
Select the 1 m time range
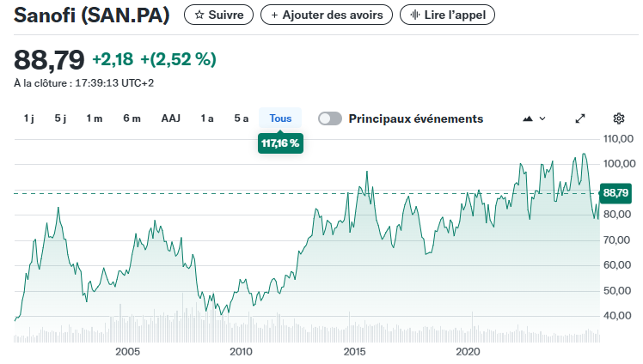tap(95, 118)
